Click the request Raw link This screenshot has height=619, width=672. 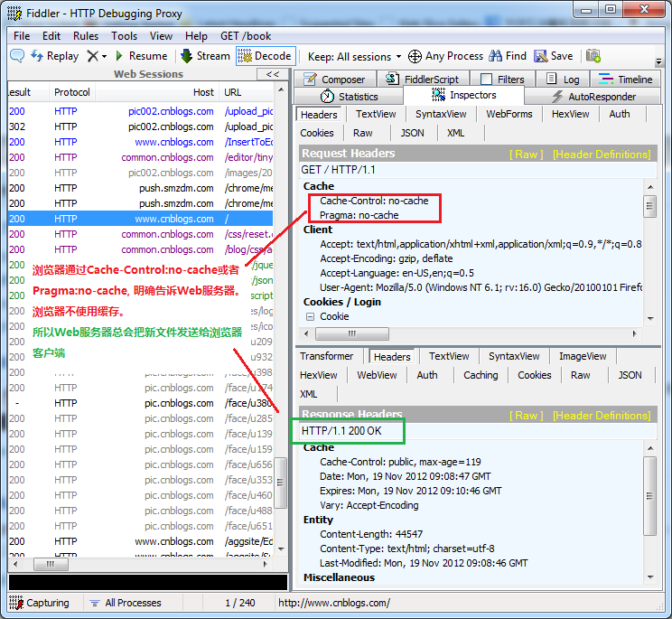point(527,155)
